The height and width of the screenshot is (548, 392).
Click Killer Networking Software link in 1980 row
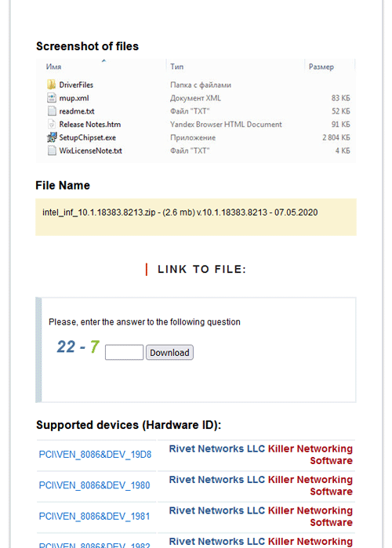click(310, 485)
